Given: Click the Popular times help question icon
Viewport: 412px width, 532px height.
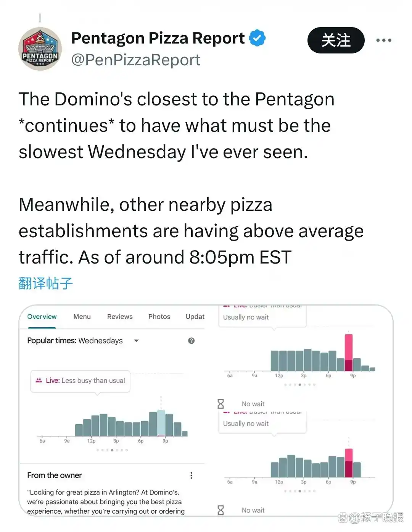Looking at the screenshot, I should pos(192,341).
